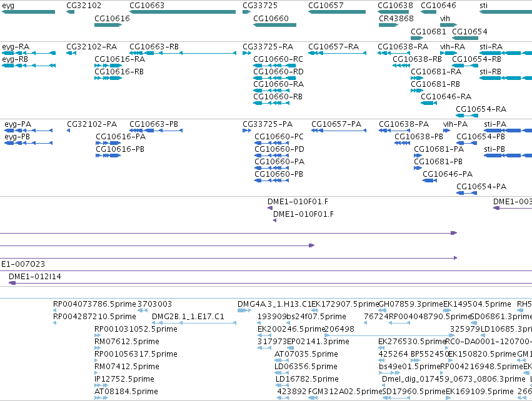Click the sti gene label

483,6
